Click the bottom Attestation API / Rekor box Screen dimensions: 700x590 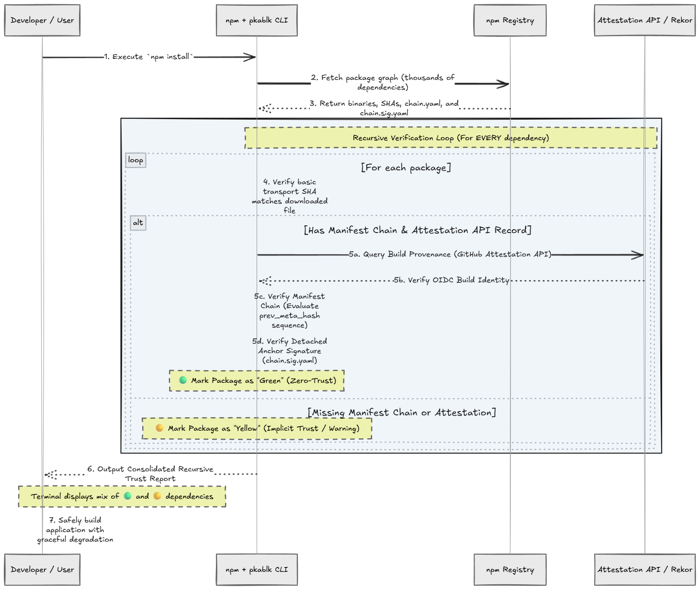(x=644, y=569)
